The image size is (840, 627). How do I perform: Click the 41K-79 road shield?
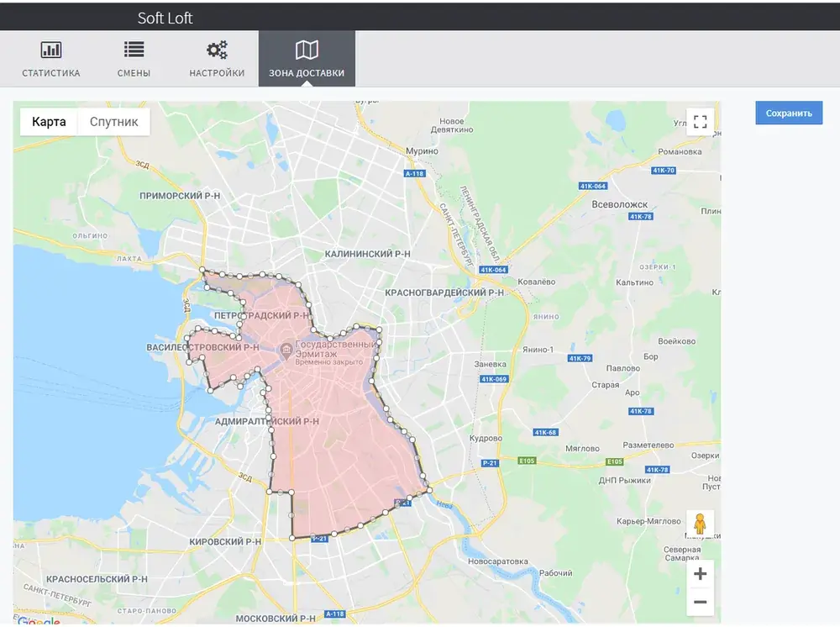click(580, 359)
